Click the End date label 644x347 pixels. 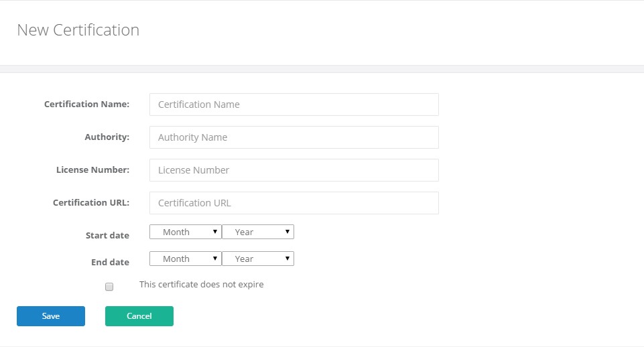[x=110, y=262]
